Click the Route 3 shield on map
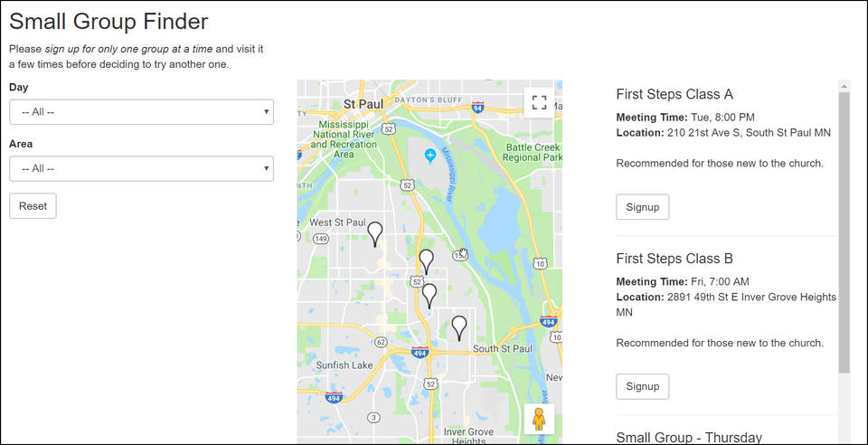The image size is (868, 445). tap(374, 417)
